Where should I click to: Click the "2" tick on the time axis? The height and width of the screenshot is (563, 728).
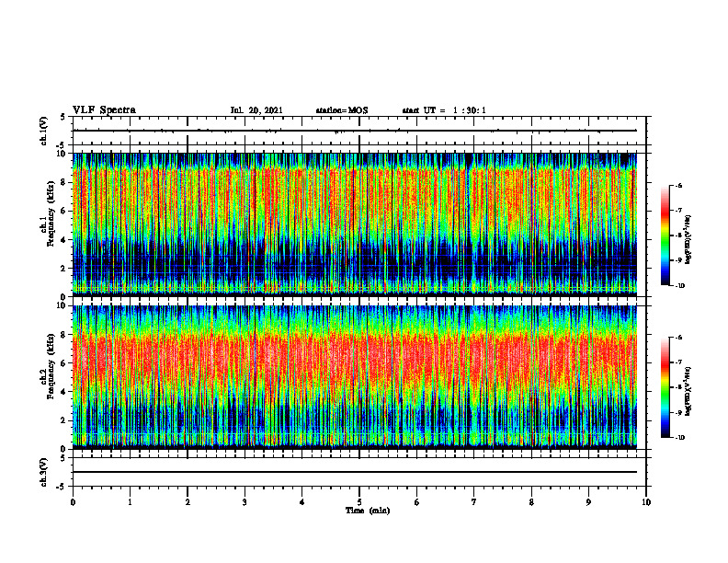click(x=188, y=502)
